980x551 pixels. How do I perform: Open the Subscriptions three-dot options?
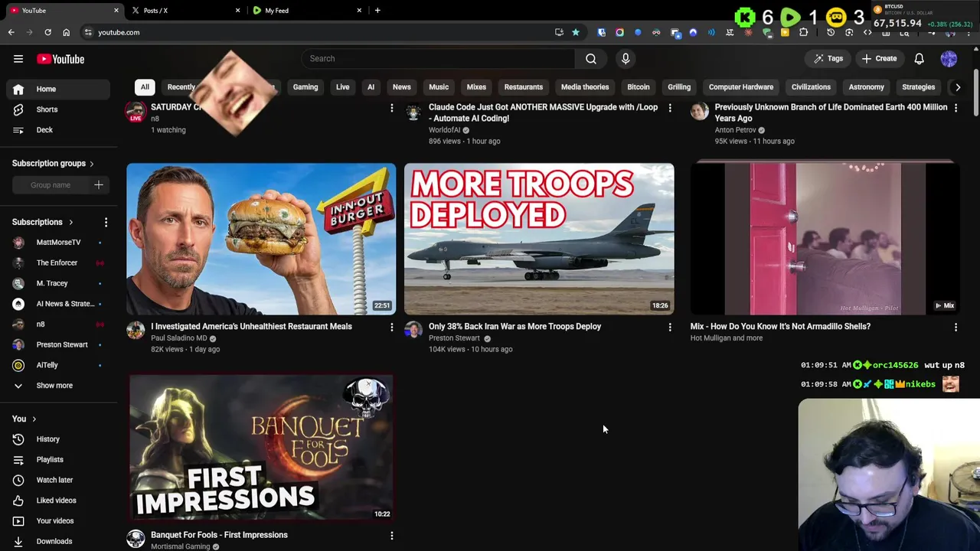click(106, 222)
